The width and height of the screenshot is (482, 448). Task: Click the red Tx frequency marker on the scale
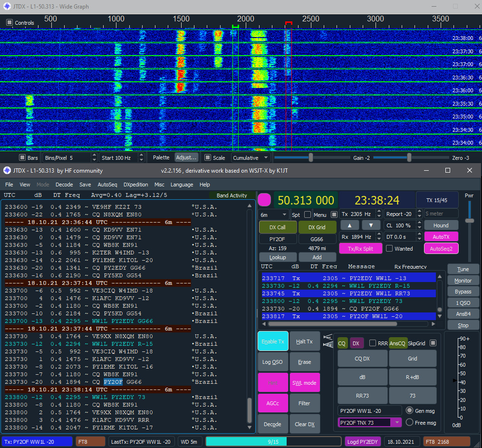click(x=289, y=24)
